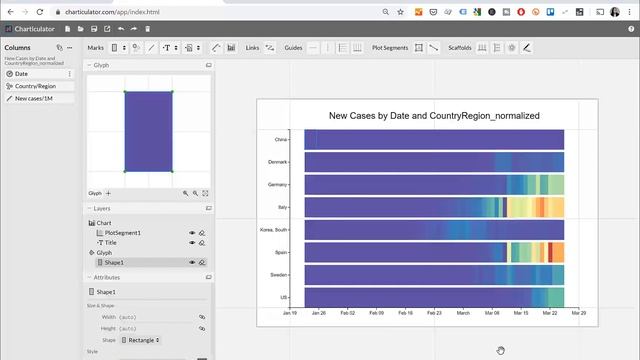
Task: Toggle visibility of Shape1 layer
Action: pos(192,262)
